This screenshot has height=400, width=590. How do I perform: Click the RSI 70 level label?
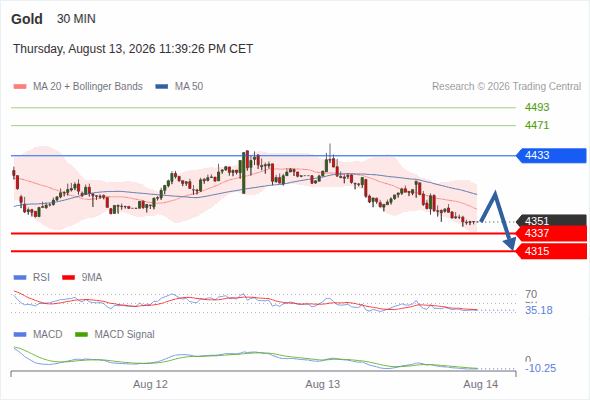click(x=531, y=294)
